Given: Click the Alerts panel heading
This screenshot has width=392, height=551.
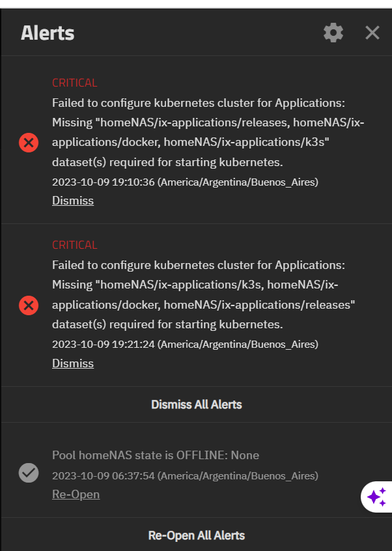Looking at the screenshot, I should (48, 33).
